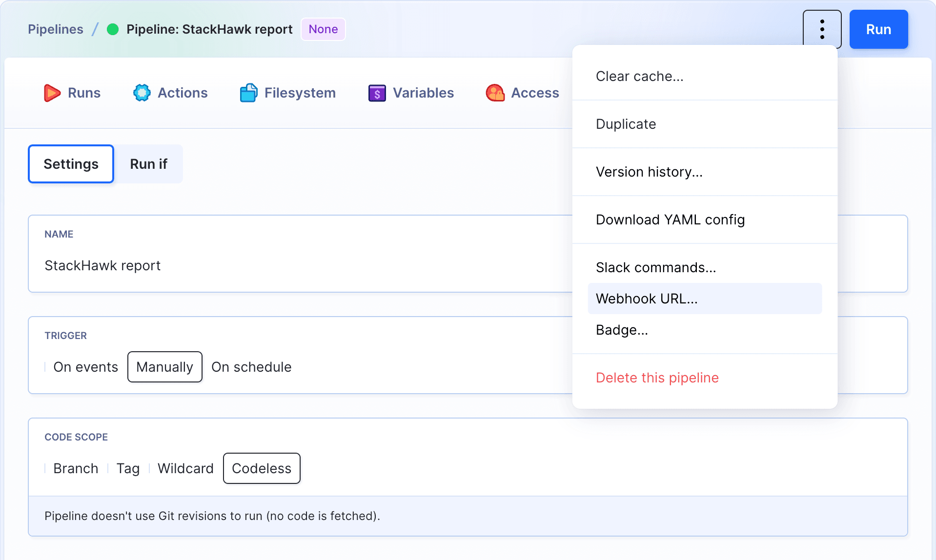Open the three-dot pipeline options menu
Image resolution: width=936 pixels, height=560 pixels.
[822, 29]
